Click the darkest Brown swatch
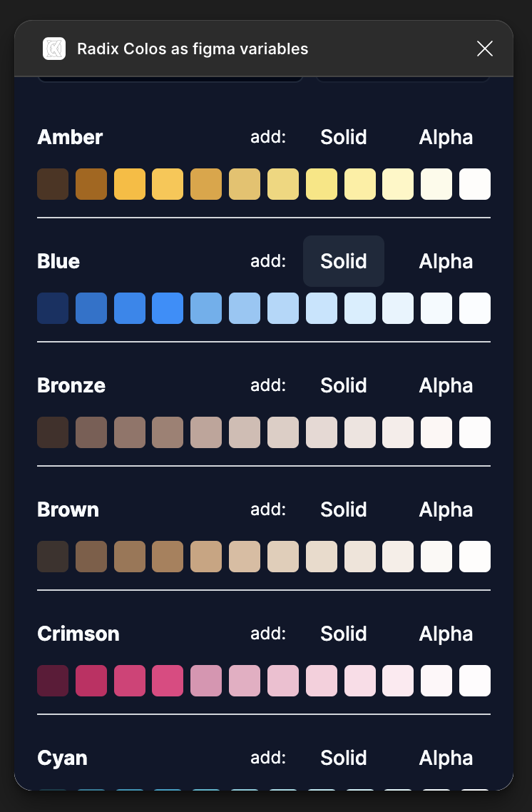 [x=53, y=557]
